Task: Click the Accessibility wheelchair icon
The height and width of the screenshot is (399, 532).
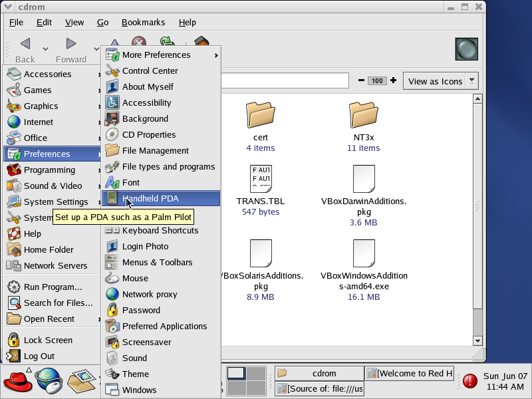Action: coord(112,103)
